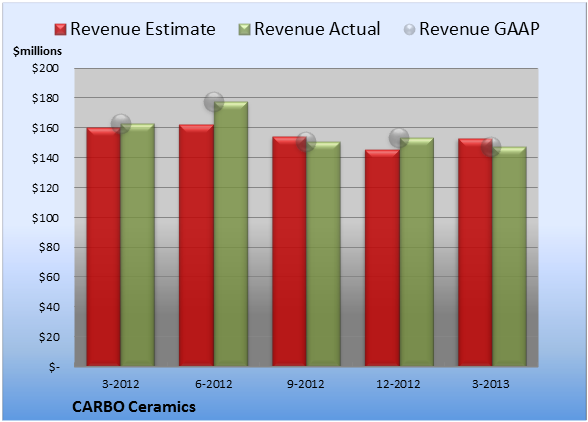Click the '$60' axis value
588x422 pixels.
click(x=49, y=277)
